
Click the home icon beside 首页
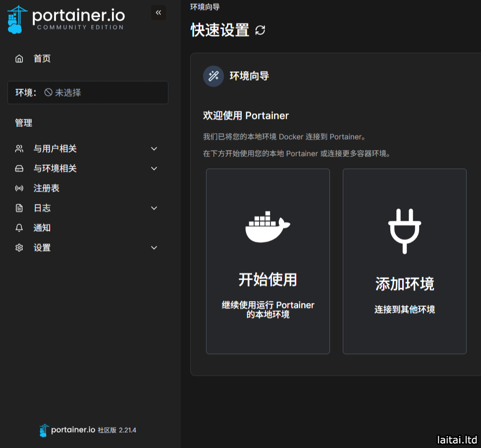click(x=19, y=59)
